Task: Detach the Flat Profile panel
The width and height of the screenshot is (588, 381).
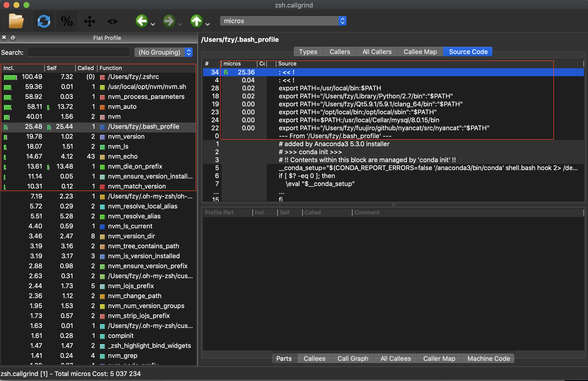Action: (13, 38)
